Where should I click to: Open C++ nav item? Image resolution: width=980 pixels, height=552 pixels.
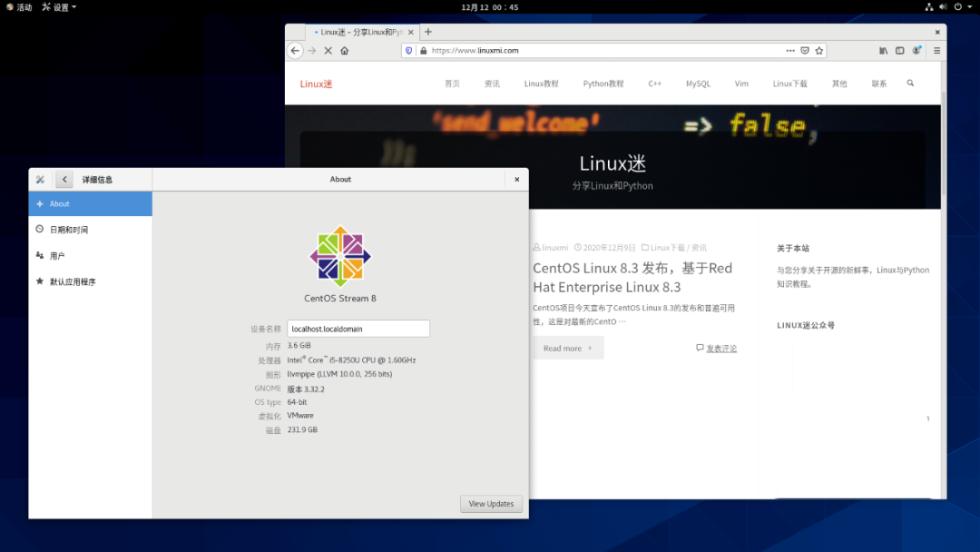tap(654, 84)
